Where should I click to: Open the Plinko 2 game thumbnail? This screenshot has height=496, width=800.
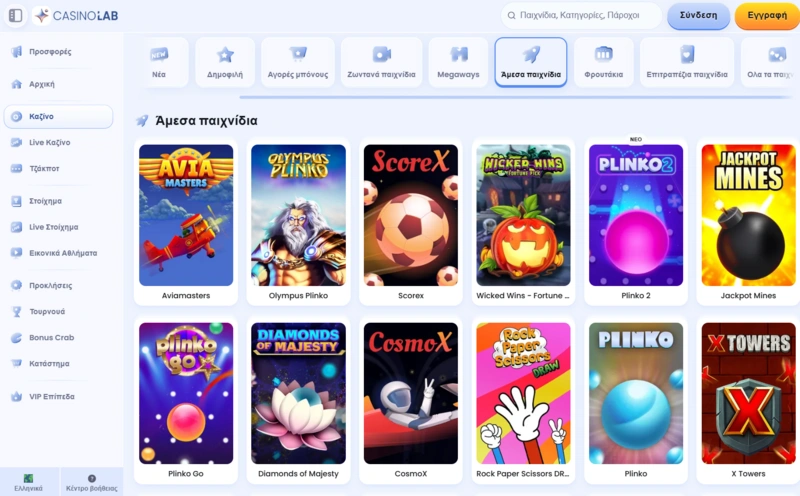tap(636, 215)
